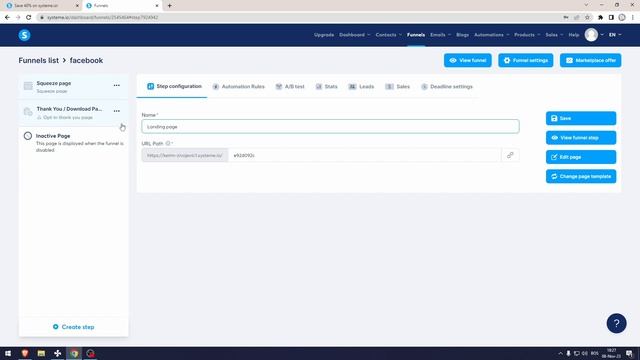640x360 pixels.
Task: Open the Blogs menu item
Action: click(x=462, y=35)
